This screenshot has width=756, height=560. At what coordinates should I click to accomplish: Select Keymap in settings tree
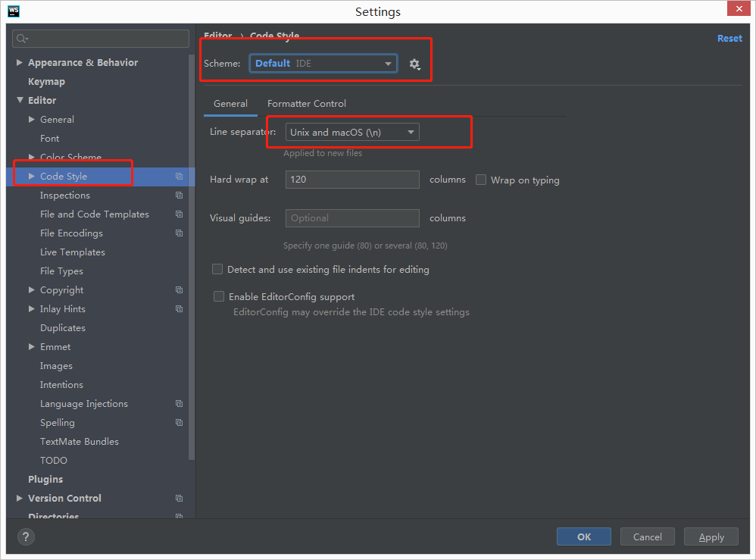click(46, 82)
